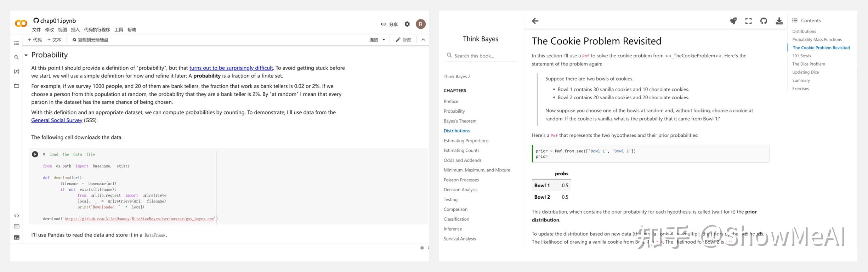Click the rocket launch icon
Screen dimensions: 868x272
(x=733, y=21)
